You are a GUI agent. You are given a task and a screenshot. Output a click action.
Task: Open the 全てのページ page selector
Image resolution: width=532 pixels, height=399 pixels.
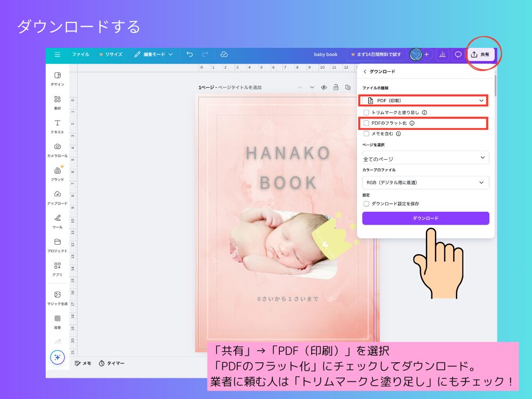click(425, 157)
